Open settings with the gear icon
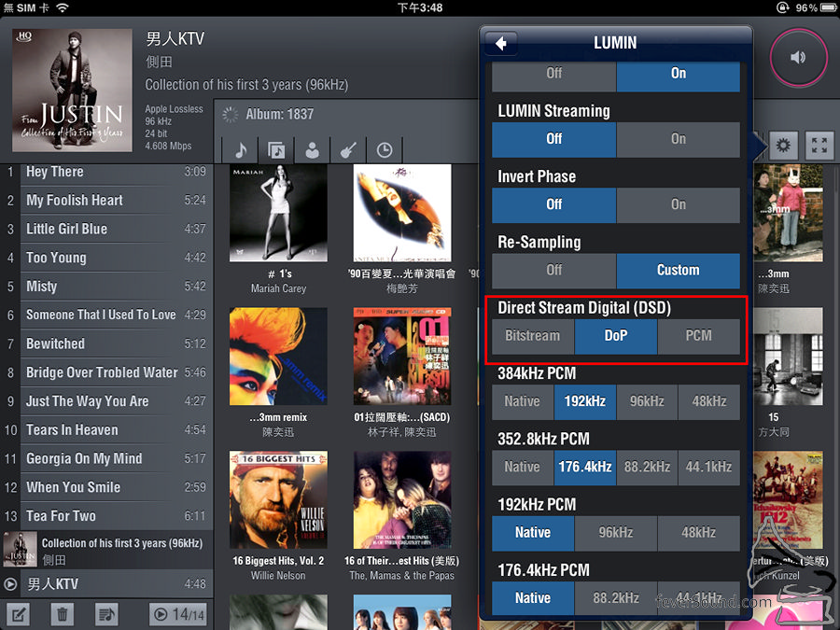This screenshot has width=840, height=630. (783, 146)
